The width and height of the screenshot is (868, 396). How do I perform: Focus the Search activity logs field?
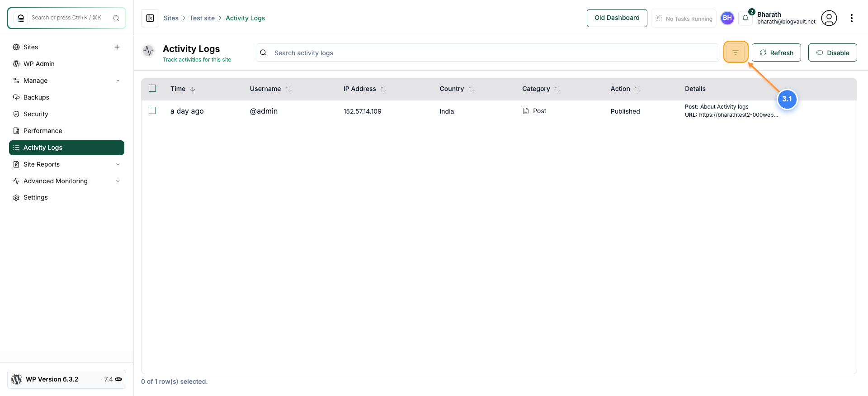[x=487, y=52]
